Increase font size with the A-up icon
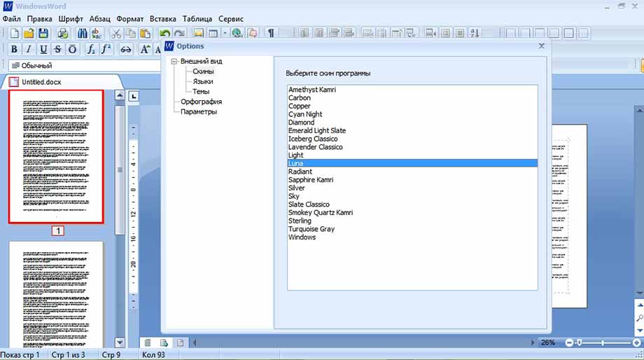This screenshot has width=644, height=360. (x=145, y=49)
